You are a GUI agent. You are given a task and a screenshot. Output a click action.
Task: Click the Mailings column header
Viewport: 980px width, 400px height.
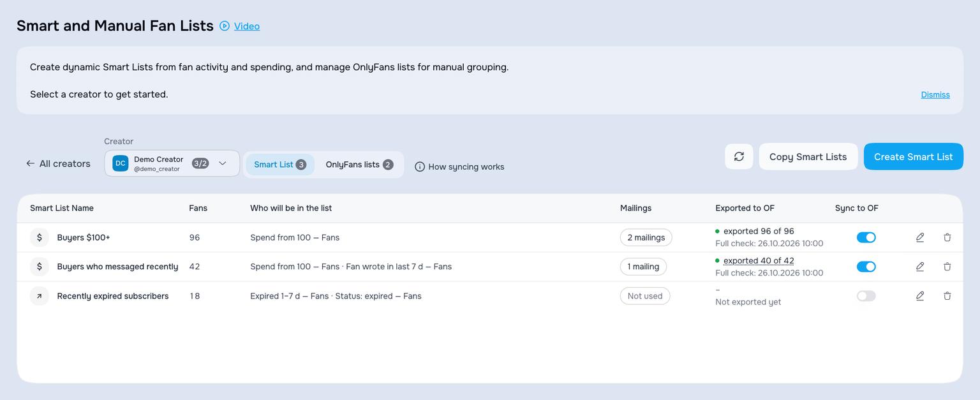pyautogui.click(x=636, y=208)
